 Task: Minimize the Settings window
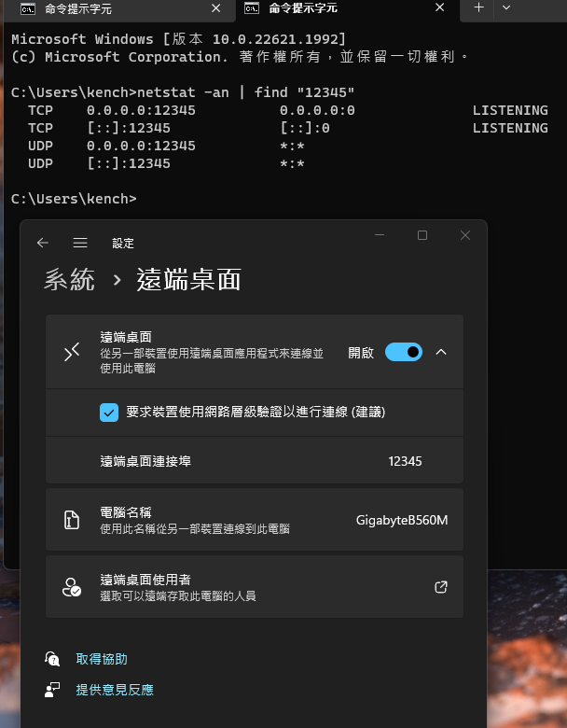(380, 235)
